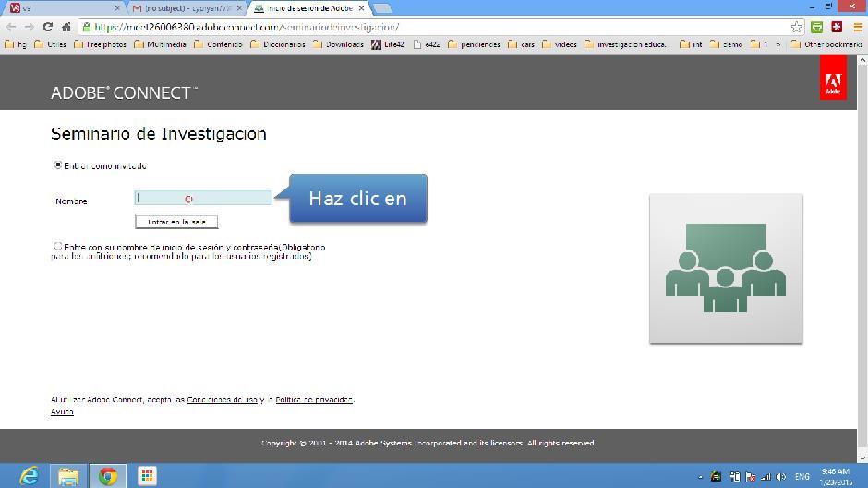The width and height of the screenshot is (868, 488).
Task: Go to the browser home page icon
Action: point(66,27)
